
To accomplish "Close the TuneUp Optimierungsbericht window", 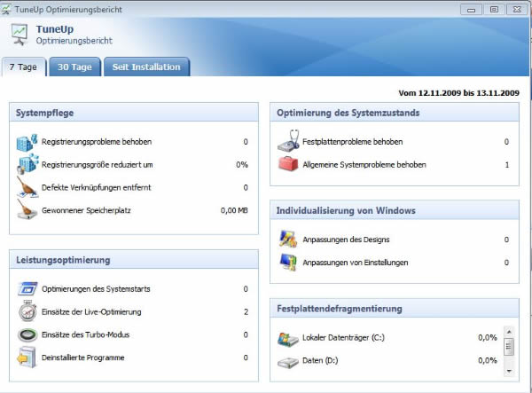I will click(517, 10).
